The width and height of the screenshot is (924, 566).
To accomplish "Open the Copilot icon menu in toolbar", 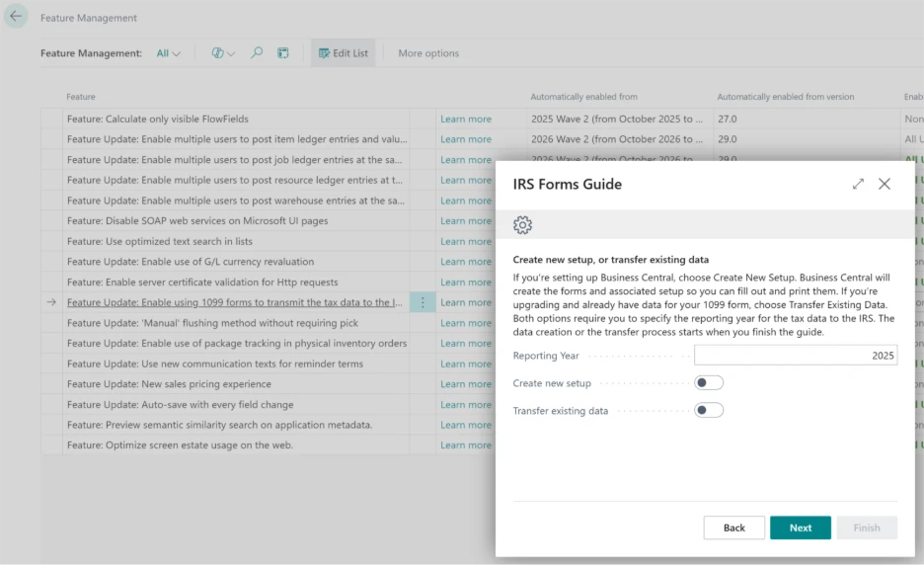I will point(223,53).
